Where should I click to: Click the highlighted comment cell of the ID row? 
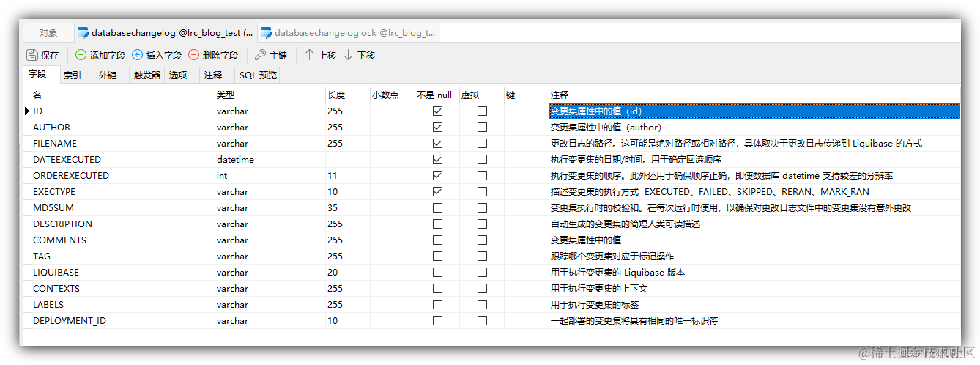pyautogui.click(x=754, y=111)
